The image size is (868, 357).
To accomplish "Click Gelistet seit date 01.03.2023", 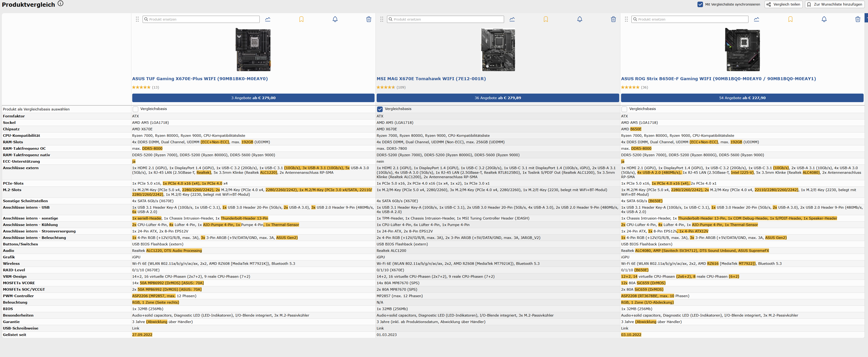I will [387, 335].
